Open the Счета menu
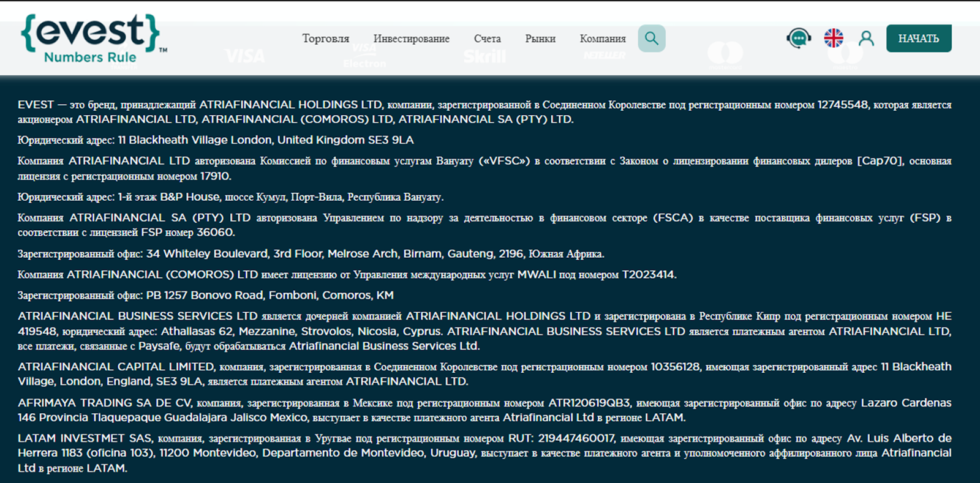The image size is (980, 483). 488,39
